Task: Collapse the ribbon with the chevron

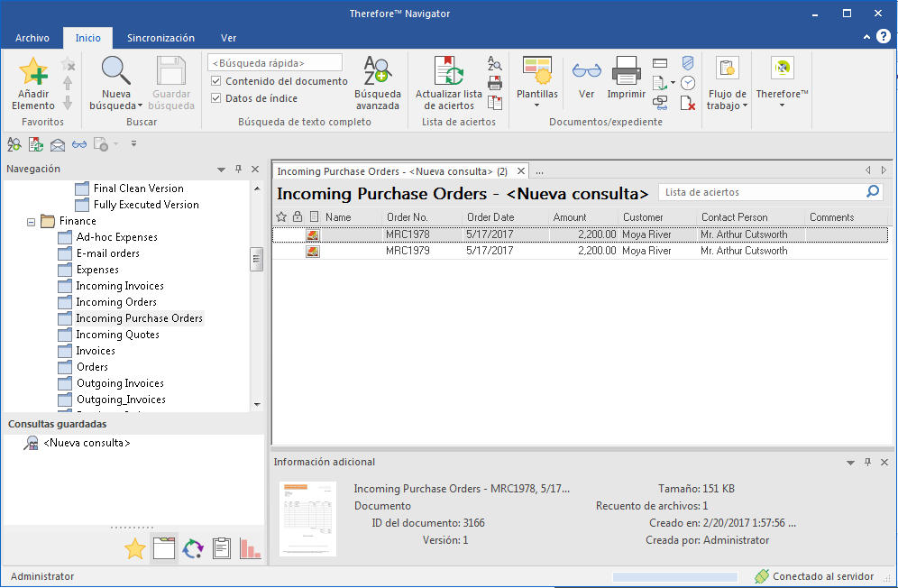Action: point(866,37)
